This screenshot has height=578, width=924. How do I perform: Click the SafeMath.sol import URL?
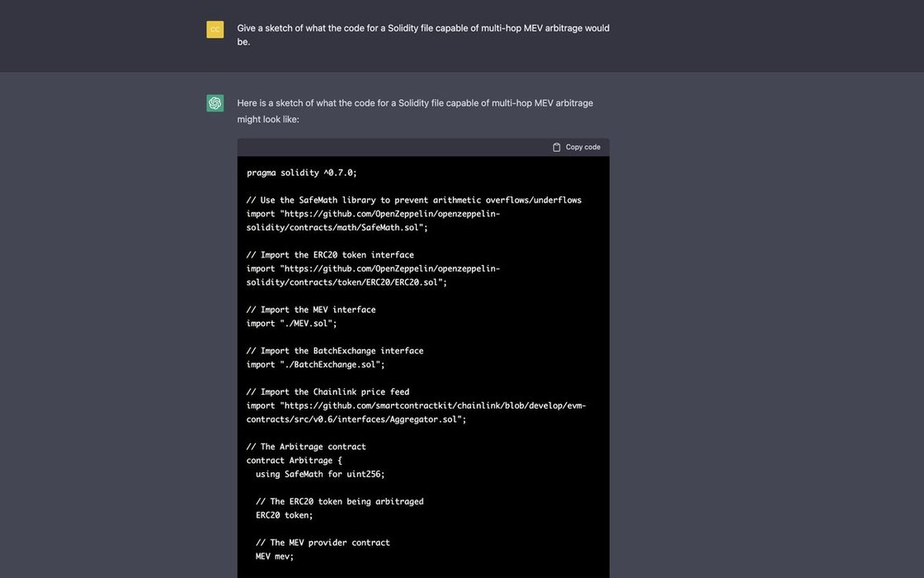pyautogui.click(x=373, y=220)
